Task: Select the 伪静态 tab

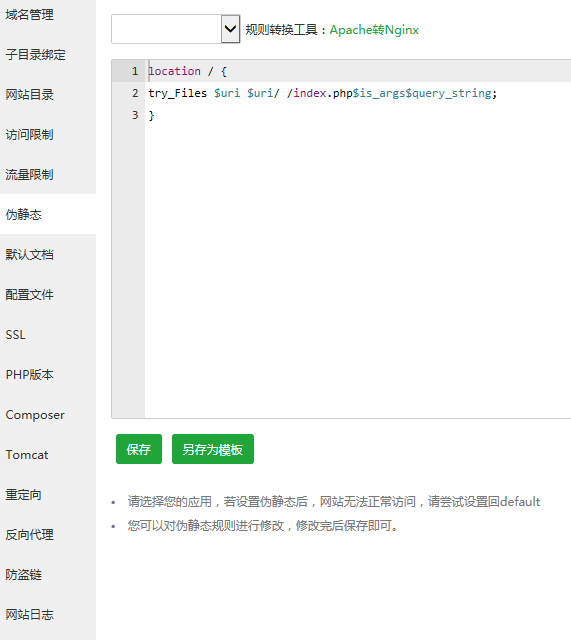Action: 23,215
